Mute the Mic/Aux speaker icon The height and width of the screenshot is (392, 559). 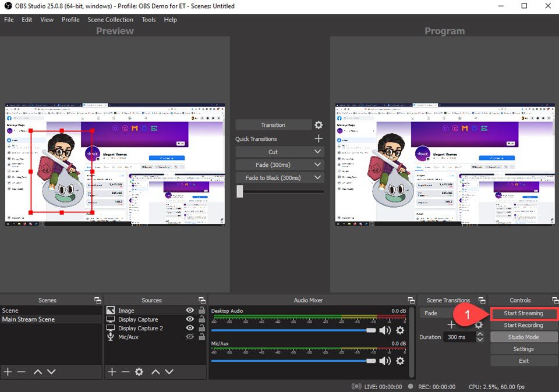[x=385, y=361]
